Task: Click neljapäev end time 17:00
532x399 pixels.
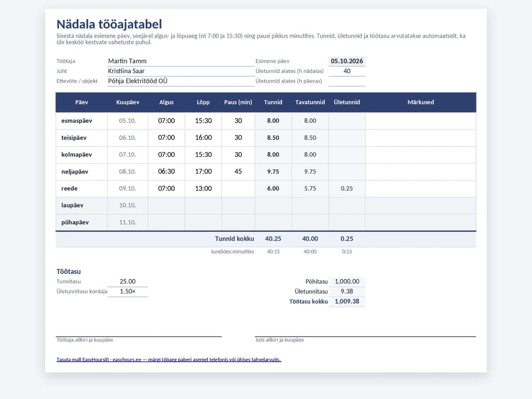Action: click(x=203, y=172)
